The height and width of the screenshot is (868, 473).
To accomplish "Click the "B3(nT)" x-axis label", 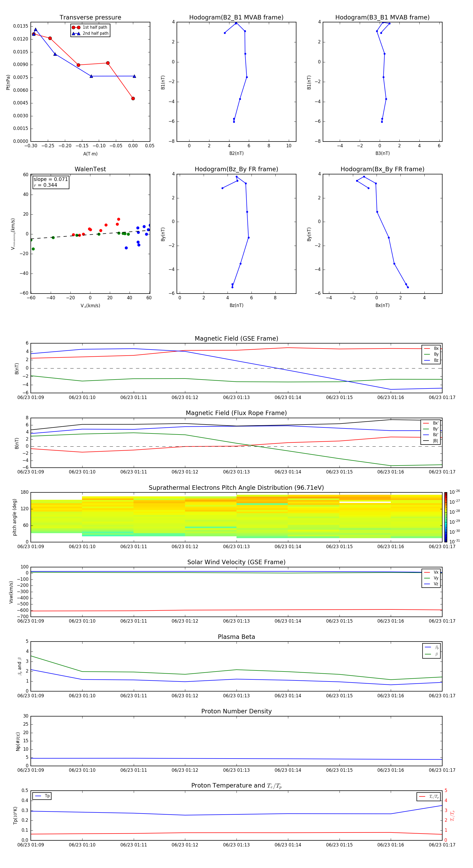I will [x=382, y=153].
